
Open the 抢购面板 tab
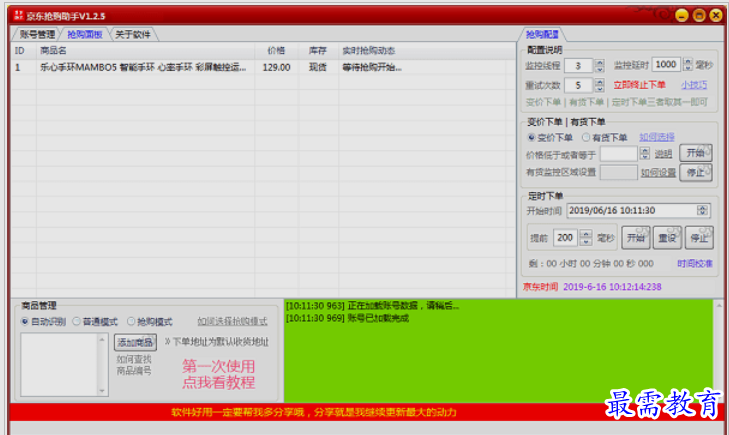[x=85, y=34]
